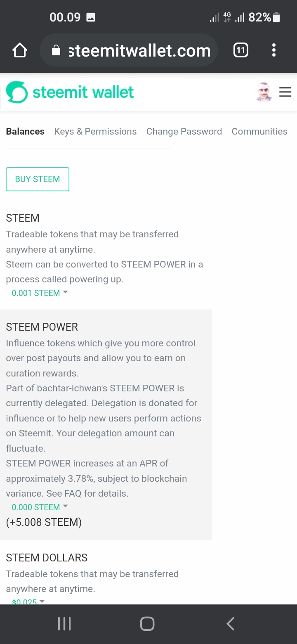Tap the Steemit wallet logo
Image resolution: width=297 pixels, height=644 pixels.
point(70,92)
